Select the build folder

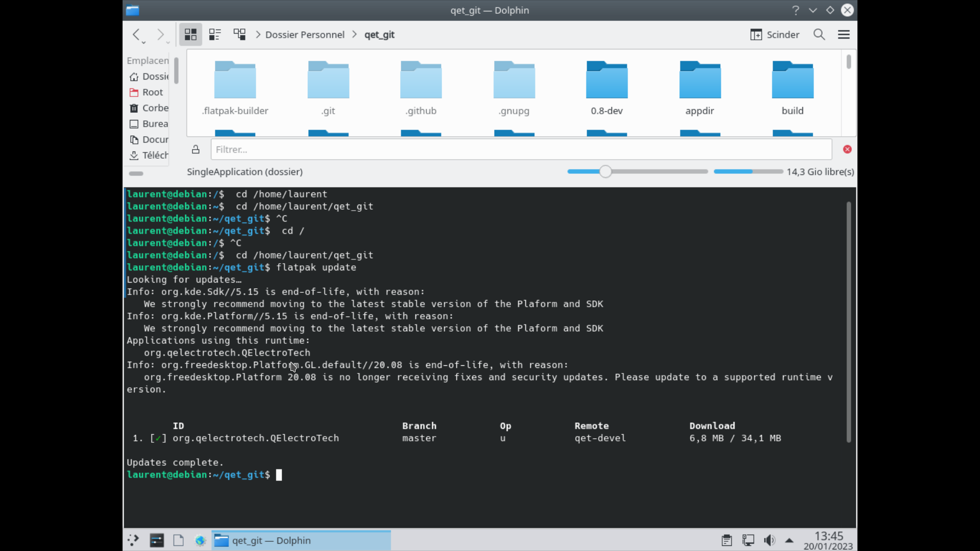[x=793, y=88]
